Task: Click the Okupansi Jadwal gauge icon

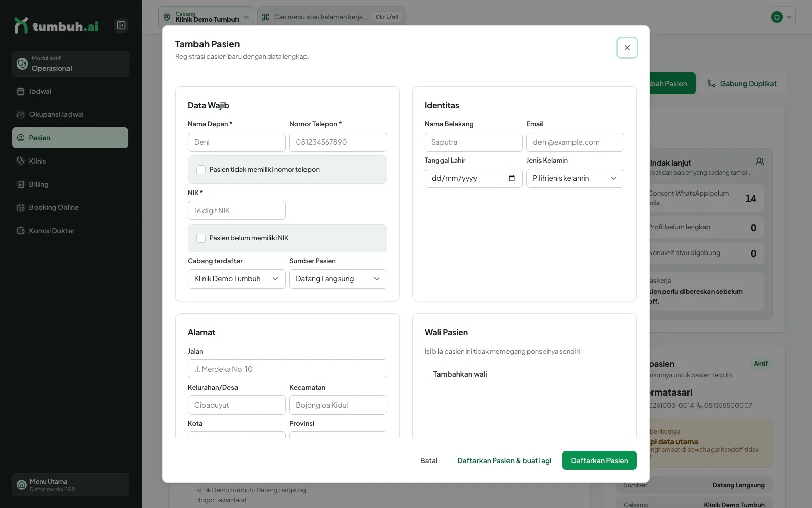Action: tap(21, 115)
